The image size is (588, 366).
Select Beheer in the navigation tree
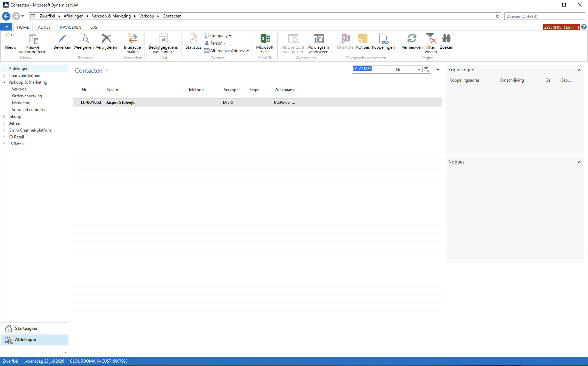tap(15, 123)
